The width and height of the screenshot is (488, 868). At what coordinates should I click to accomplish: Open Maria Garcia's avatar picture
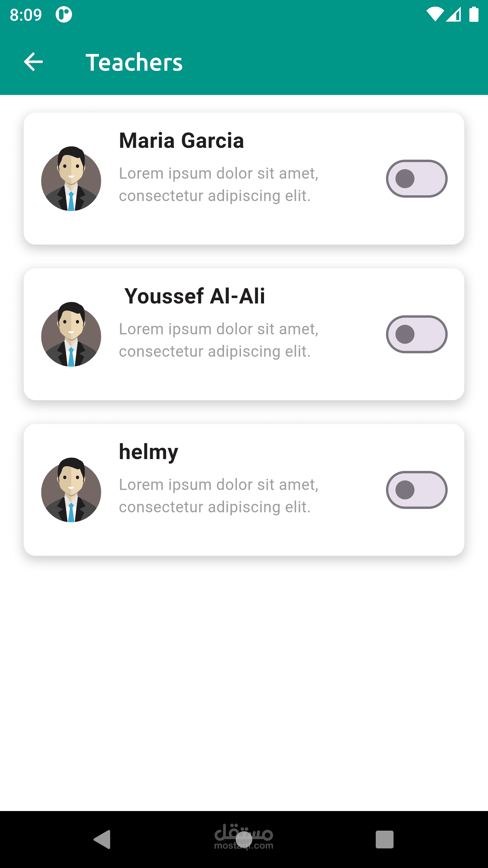71,179
